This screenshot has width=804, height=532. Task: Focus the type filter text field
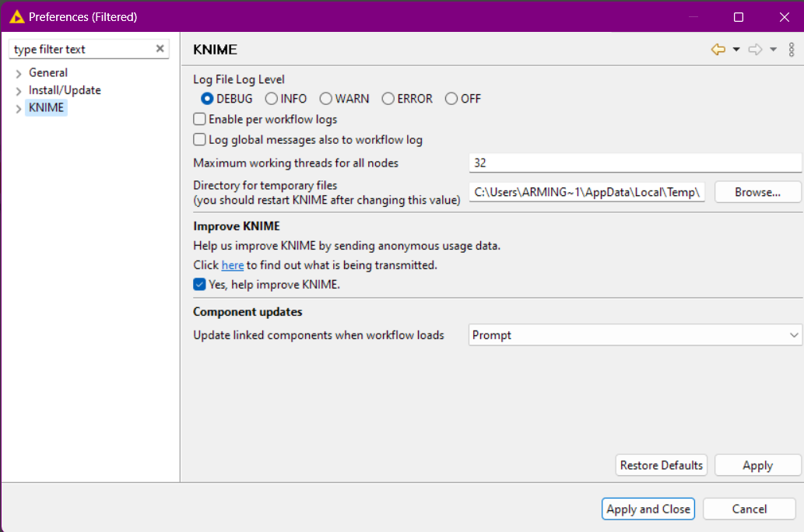82,49
